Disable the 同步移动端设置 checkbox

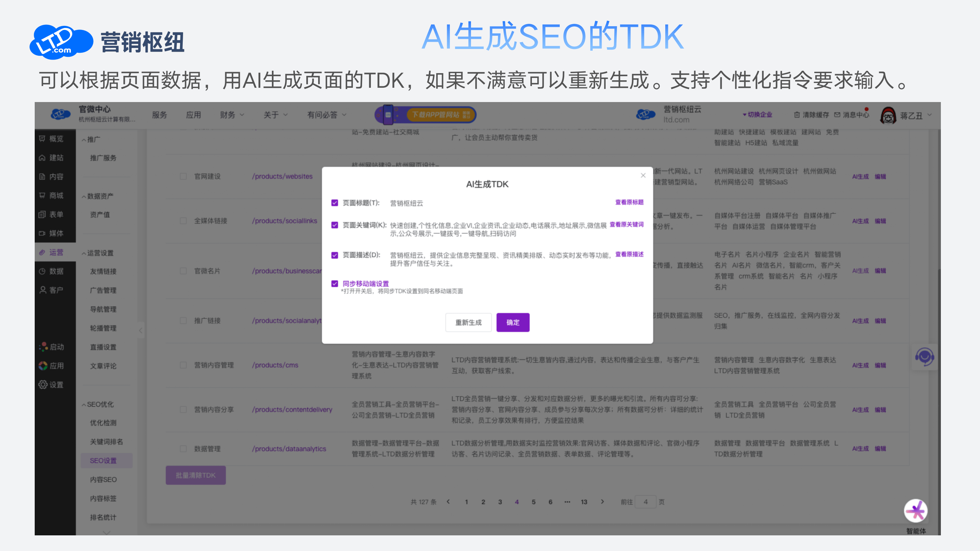335,284
